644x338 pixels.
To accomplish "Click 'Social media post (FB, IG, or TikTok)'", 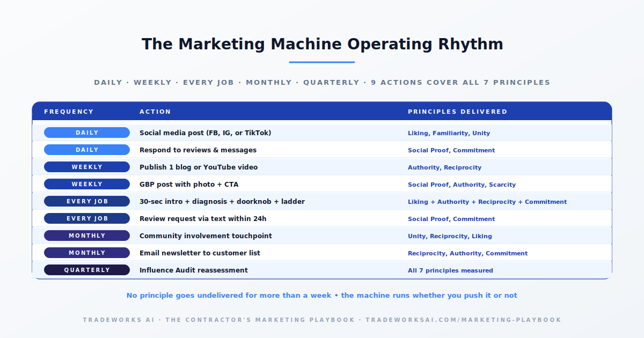I will click(206, 133).
